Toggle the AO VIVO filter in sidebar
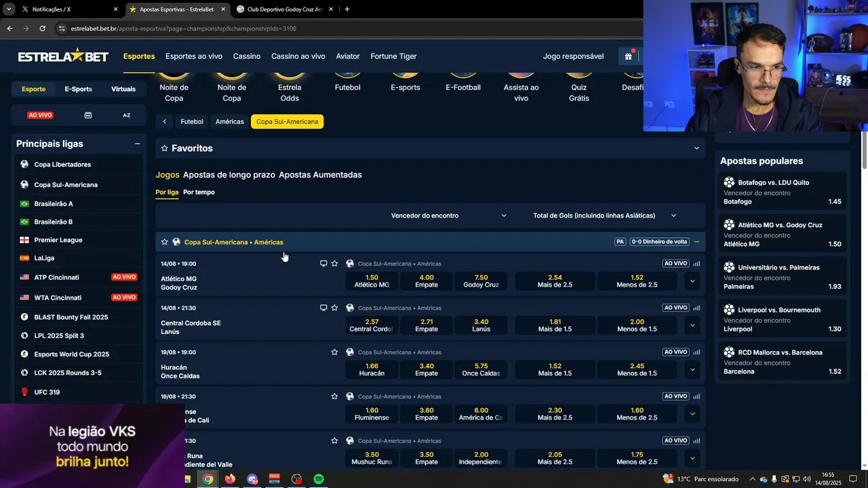The image size is (868, 488). [x=40, y=115]
